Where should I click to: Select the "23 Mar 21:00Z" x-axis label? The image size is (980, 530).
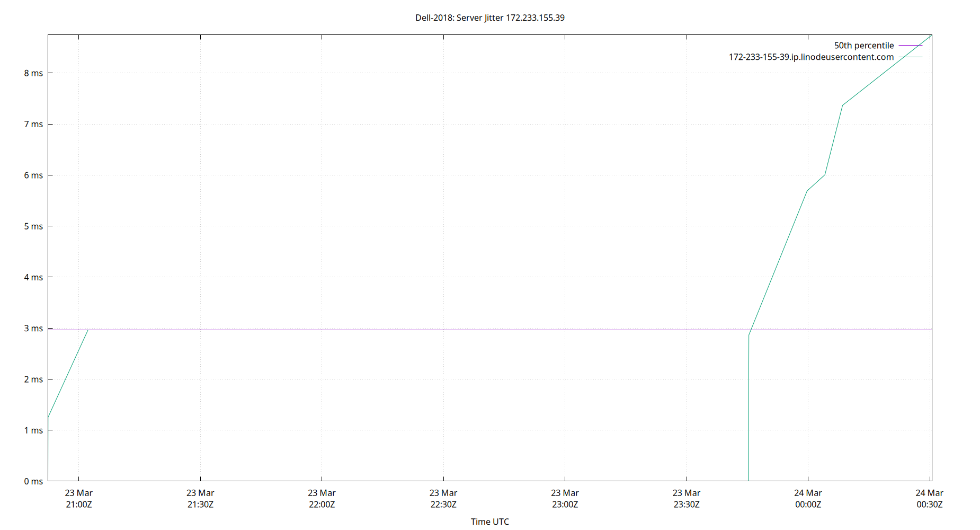click(78, 498)
